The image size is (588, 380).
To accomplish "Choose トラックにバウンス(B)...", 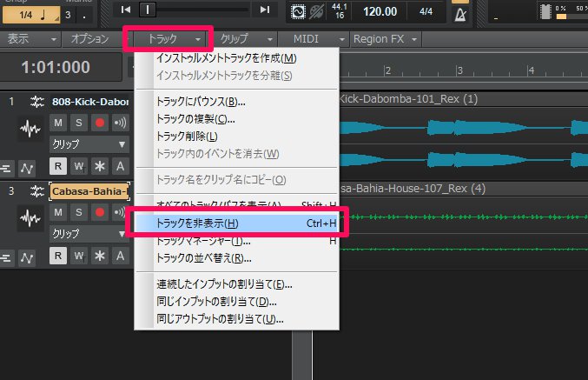I will pyautogui.click(x=236, y=102).
